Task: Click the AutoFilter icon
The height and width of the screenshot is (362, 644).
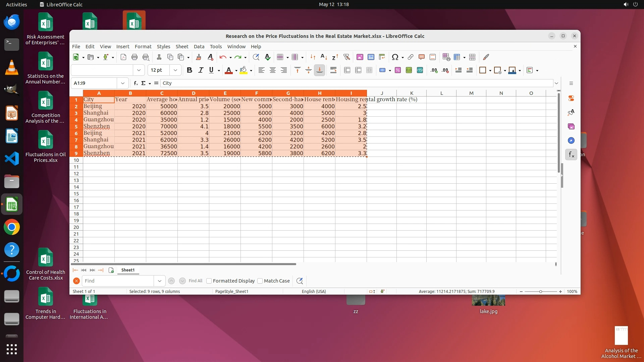Action: 346,57
